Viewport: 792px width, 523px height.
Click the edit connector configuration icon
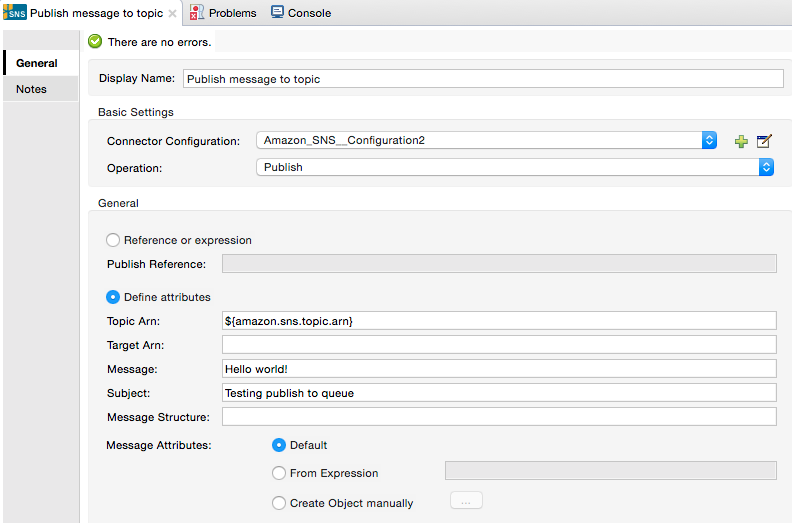tap(764, 141)
